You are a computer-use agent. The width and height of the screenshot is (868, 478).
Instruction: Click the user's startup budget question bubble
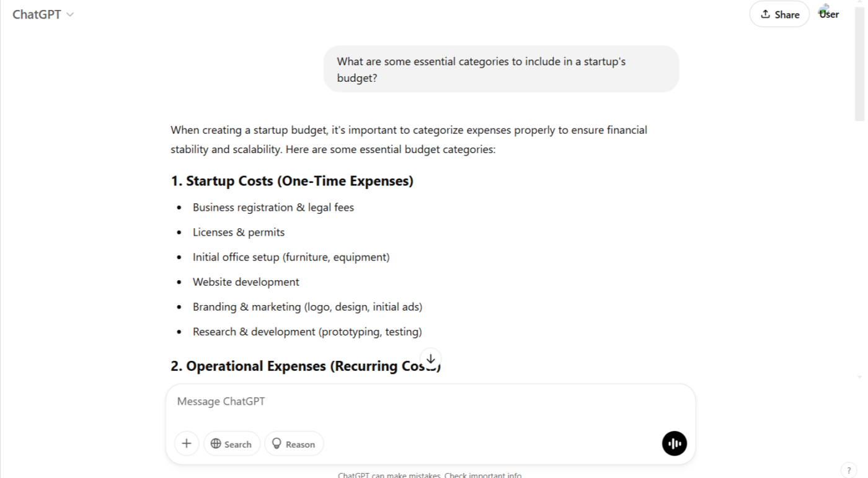pos(501,69)
